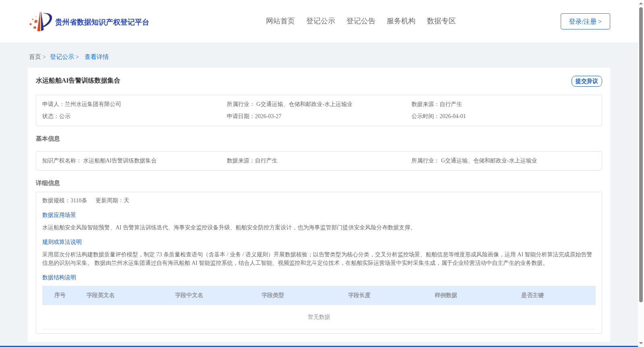Screen dimensions: 644x347
Task: Open the 网站首页 nav item
Action: click(x=280, y=21)
